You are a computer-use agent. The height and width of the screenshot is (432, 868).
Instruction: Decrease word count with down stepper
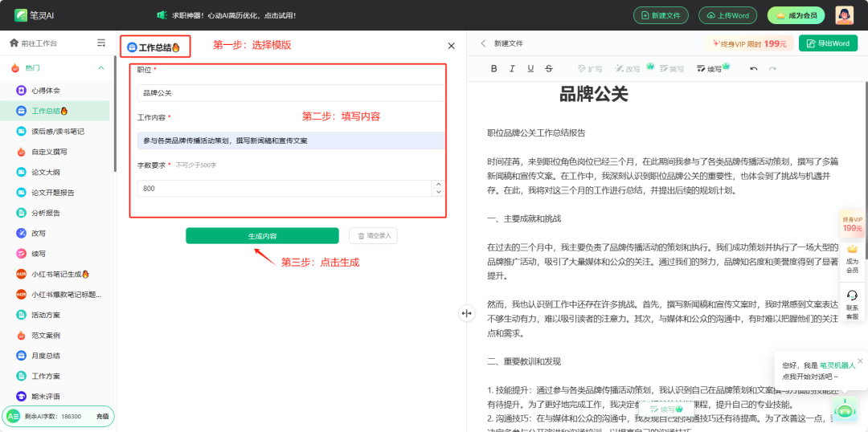point(438,193)
